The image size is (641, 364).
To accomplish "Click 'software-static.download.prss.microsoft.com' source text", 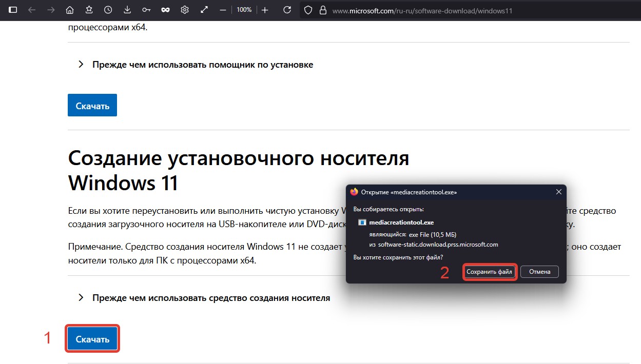I will point(438,245).
